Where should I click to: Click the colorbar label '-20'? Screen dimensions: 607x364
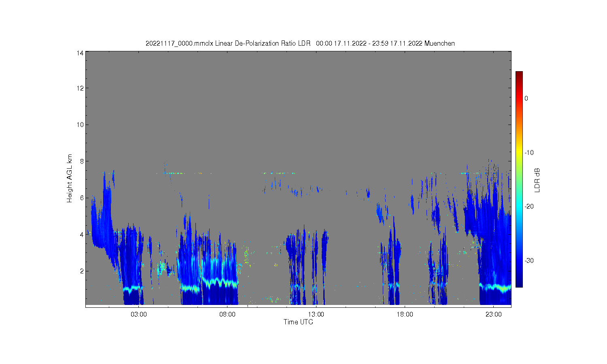tap(529, 206)
